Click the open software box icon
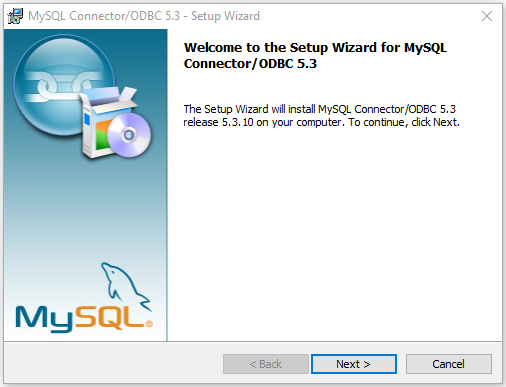Screen dimensions: 506x387 107,122
